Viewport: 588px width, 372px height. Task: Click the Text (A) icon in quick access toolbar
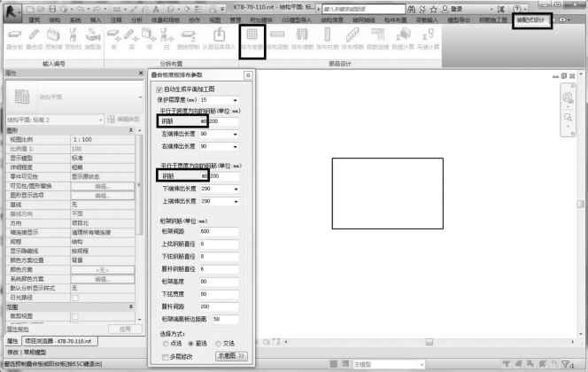pyautogui.click(x=156, y=9)
